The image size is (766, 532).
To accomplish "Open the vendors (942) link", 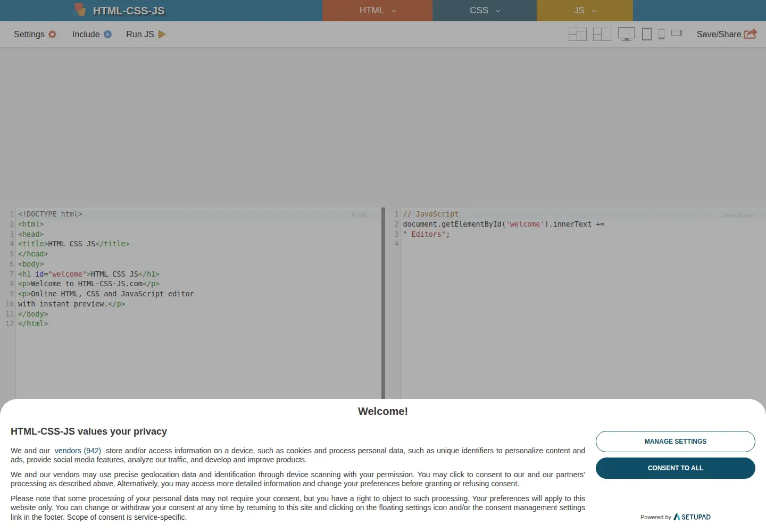I will tap(78, 451).
